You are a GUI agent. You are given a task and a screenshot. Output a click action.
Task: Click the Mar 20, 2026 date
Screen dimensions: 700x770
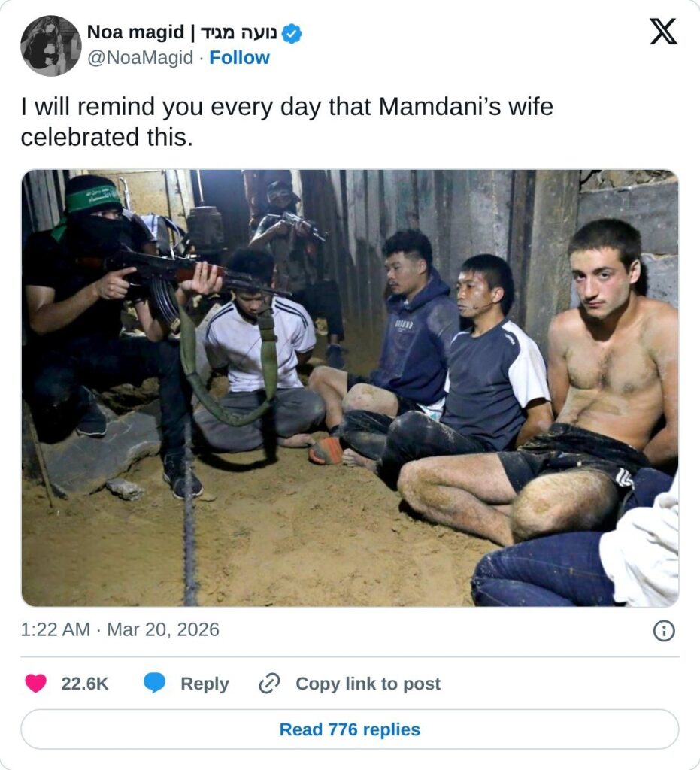pos(163,629)
